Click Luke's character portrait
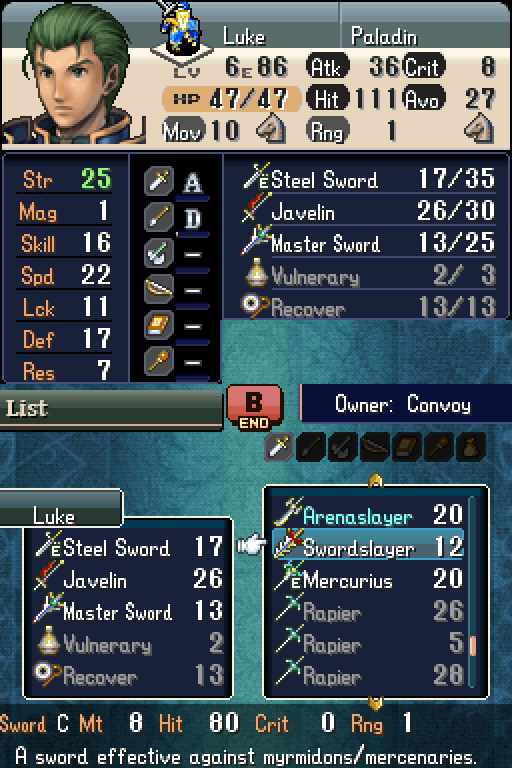The width and height of the screenshot is (512, 768). tap(73, 74)
